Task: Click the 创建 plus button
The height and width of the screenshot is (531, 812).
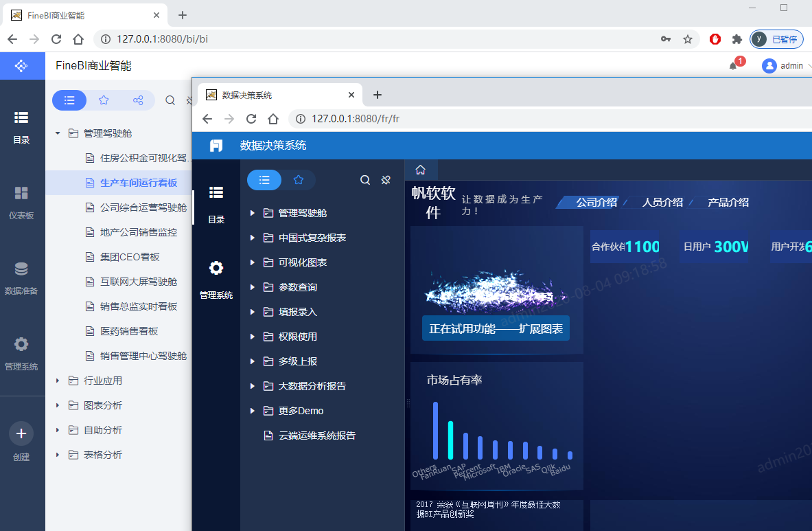Action: tap(21, 433)
